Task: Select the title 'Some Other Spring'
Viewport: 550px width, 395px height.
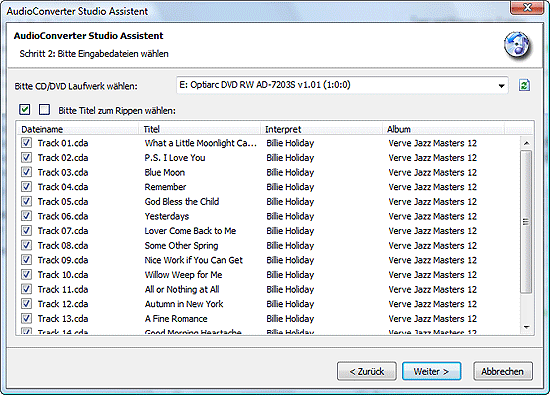Action: 181,245
